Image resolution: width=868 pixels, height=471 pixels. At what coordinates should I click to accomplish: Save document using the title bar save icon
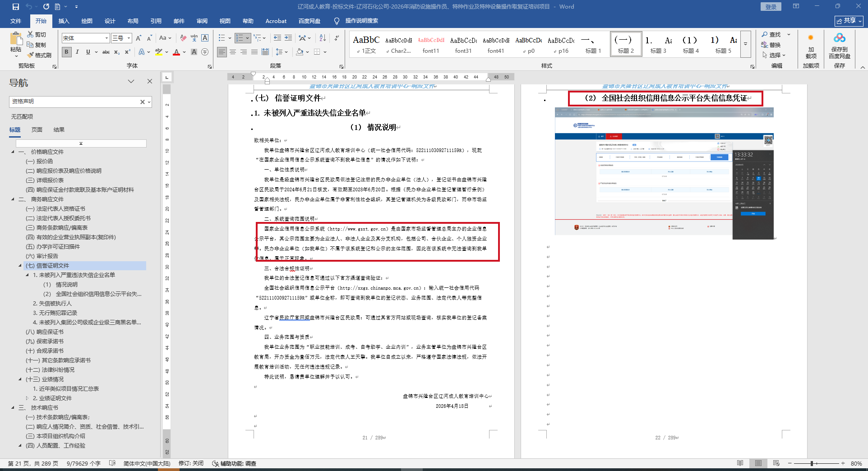(16, 7)
